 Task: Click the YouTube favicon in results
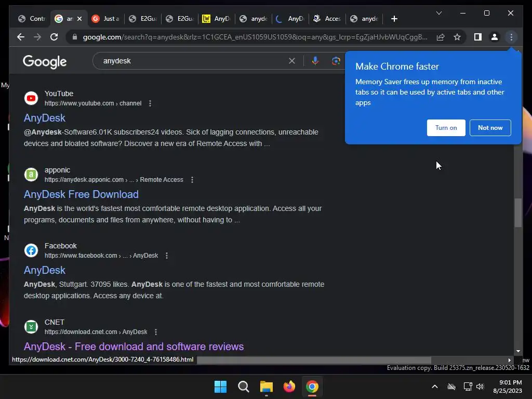(x=31, y=98)
